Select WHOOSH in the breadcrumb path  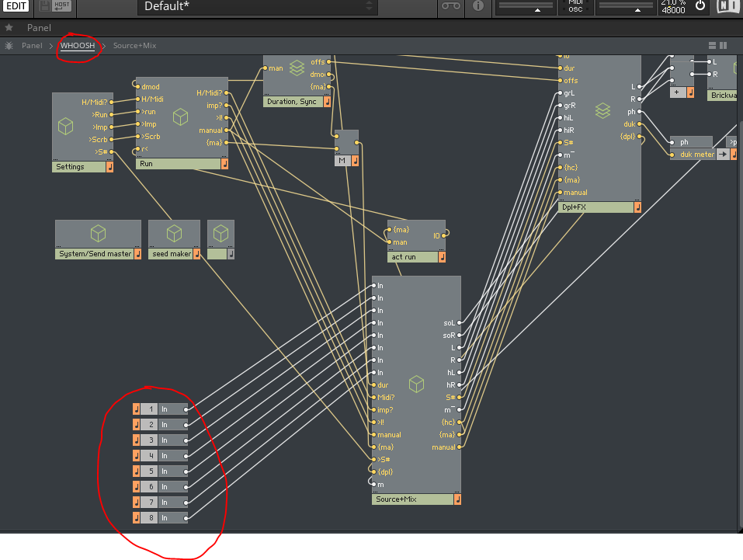[78, 45]
